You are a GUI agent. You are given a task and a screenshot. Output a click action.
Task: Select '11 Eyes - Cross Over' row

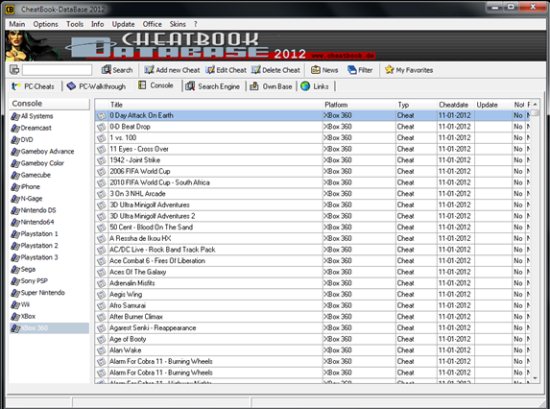tap(313, 149)
